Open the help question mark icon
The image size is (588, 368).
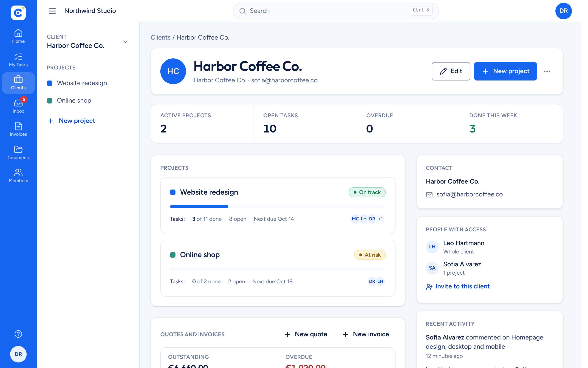point(18,334)
